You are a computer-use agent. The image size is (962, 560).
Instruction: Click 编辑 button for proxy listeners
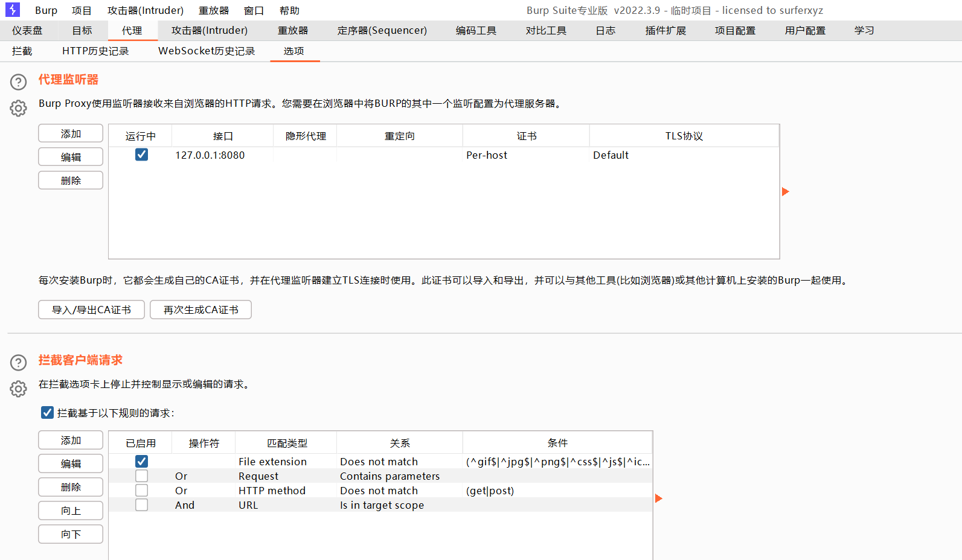coord(71,157)
